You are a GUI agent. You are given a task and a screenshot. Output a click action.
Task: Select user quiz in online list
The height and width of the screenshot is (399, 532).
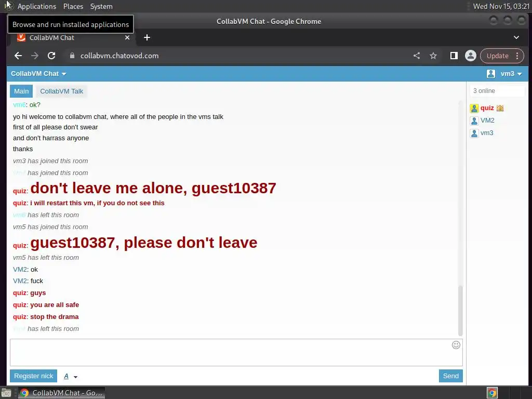pos(487,108)
